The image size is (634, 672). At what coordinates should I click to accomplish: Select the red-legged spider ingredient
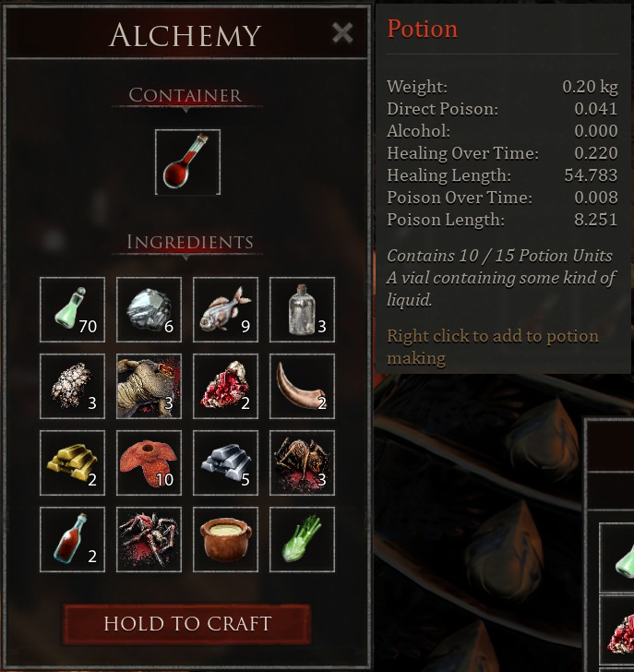149,540
